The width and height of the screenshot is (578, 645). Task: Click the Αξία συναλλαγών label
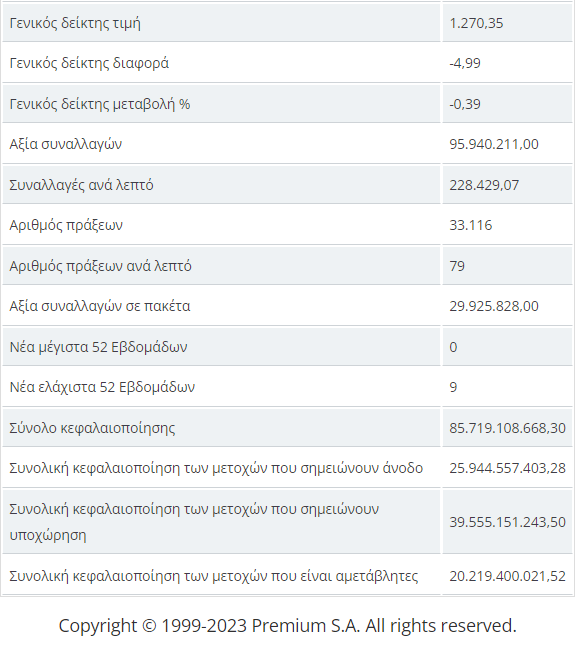66,144
